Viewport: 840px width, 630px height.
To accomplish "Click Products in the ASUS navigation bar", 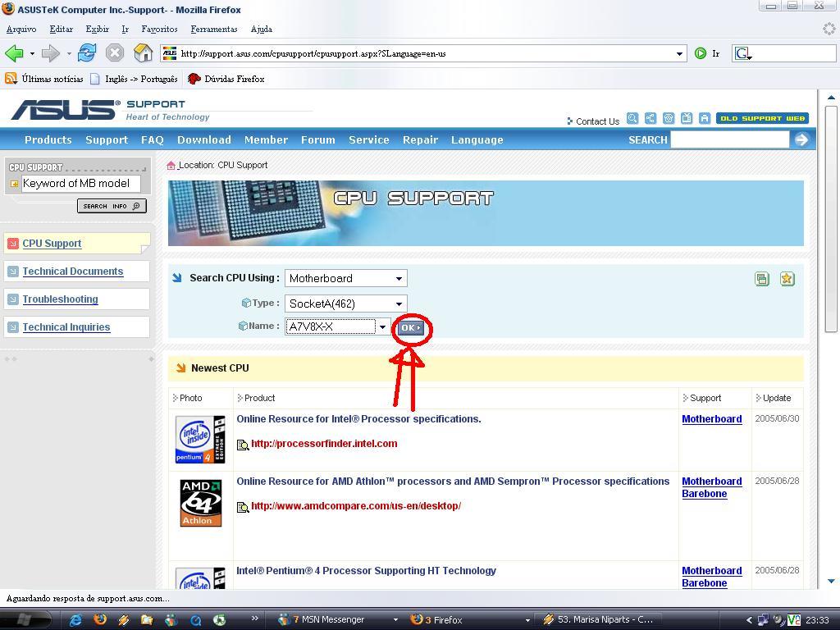I will coord(48,139).
